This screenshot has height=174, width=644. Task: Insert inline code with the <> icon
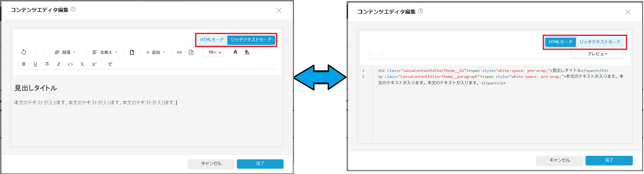(70, 64)
